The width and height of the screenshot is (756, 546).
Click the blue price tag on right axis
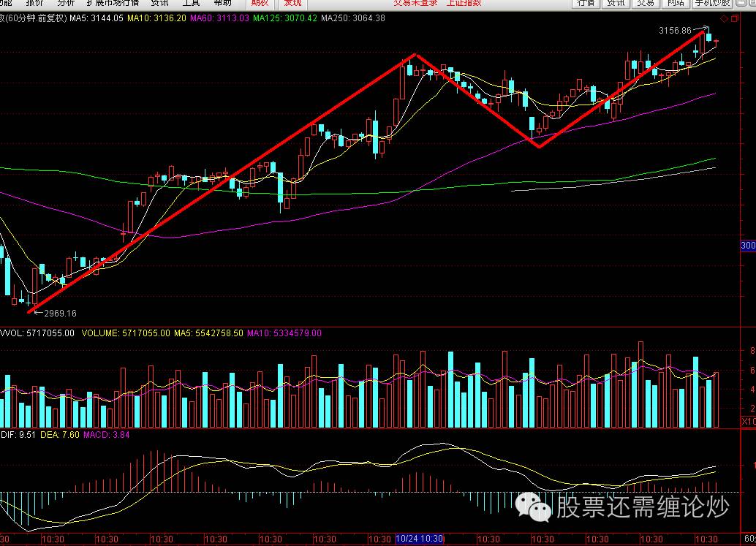tap(748, 246)
